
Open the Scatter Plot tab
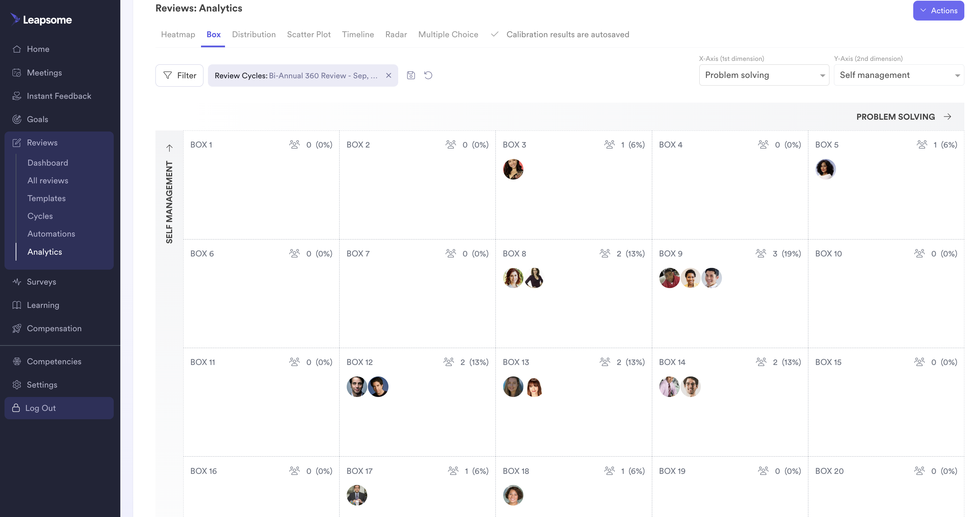[x=308, y=34]
